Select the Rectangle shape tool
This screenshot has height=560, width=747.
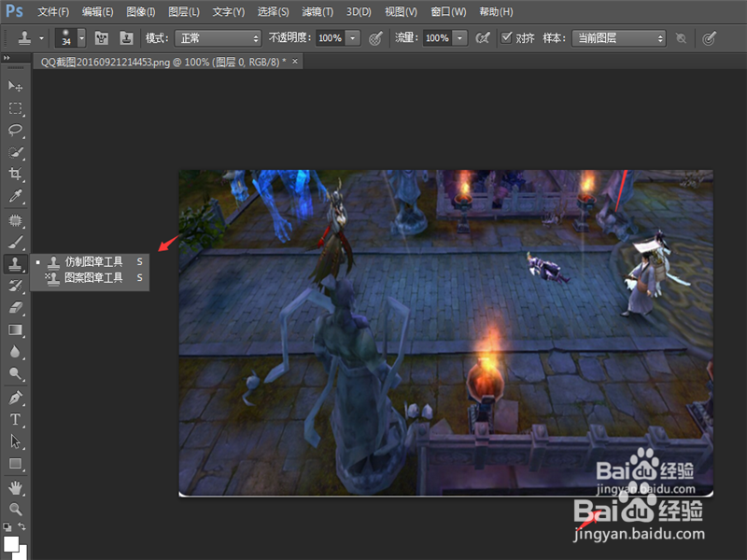[15, 463]
